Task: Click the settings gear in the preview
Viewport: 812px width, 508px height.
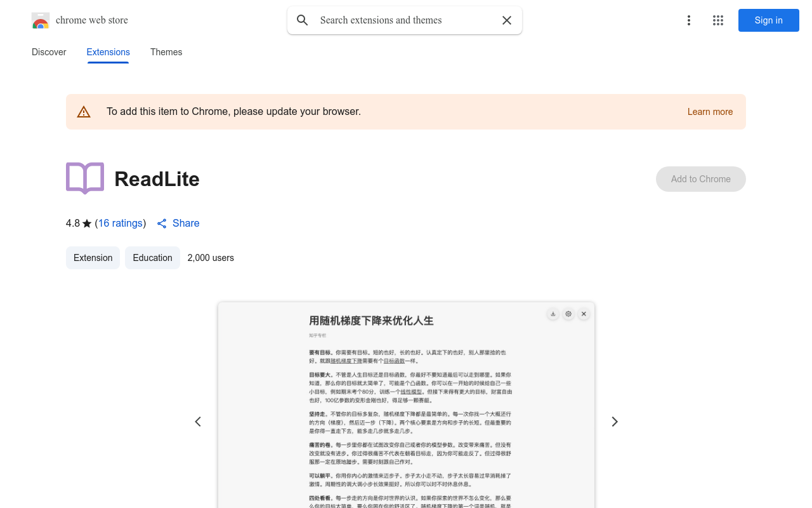Action: (568, 314)
